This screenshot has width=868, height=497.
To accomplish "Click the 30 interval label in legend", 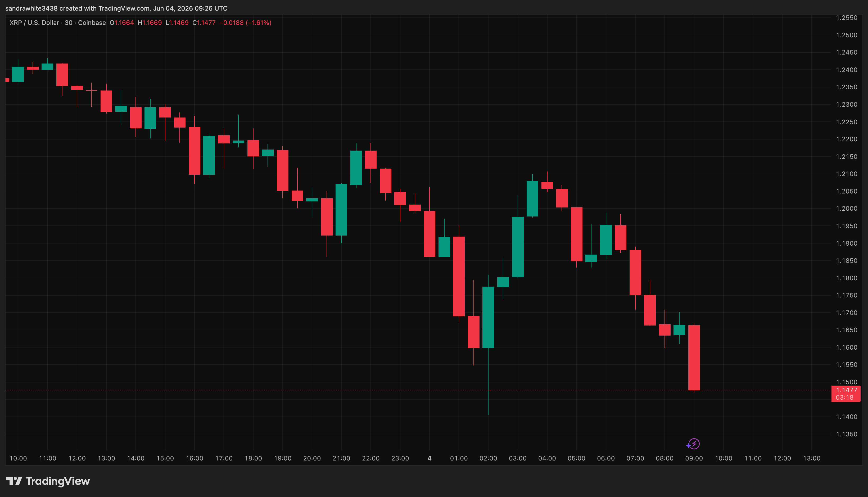I will [x=69, y=23].
